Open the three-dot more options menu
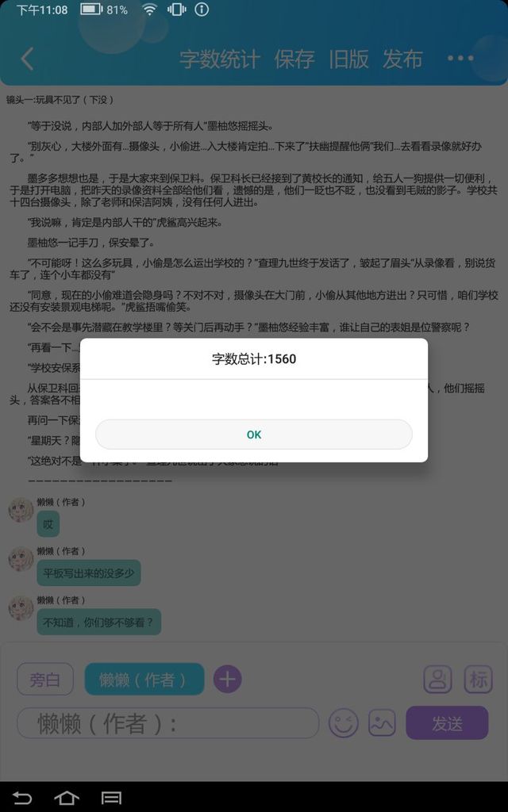Viewport: 508px width, 812px height. [460, 59]
